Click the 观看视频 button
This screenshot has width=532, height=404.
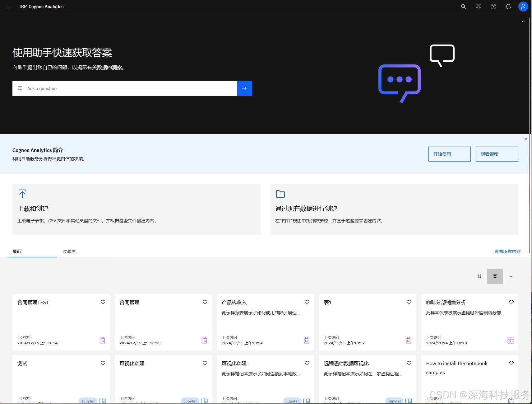coord(497,154)
